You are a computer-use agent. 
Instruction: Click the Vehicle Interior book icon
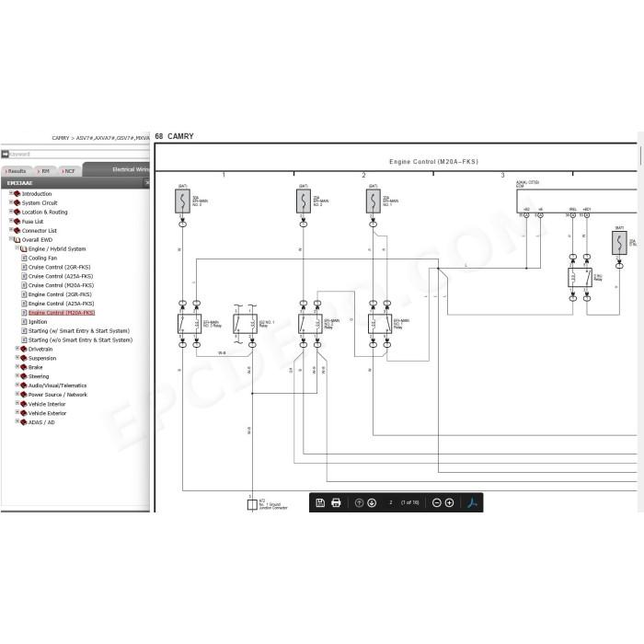pyautogui.click(x=23, y=404)
